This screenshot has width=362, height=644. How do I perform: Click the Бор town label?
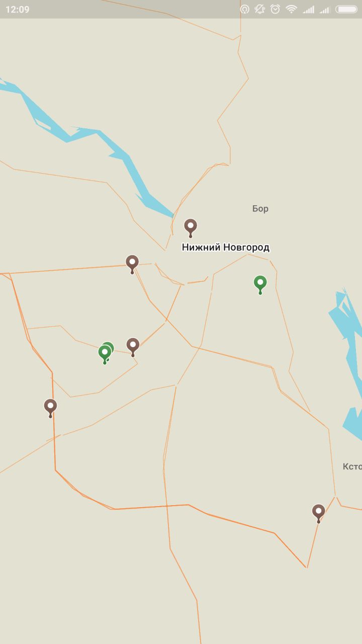coord(260,208)
